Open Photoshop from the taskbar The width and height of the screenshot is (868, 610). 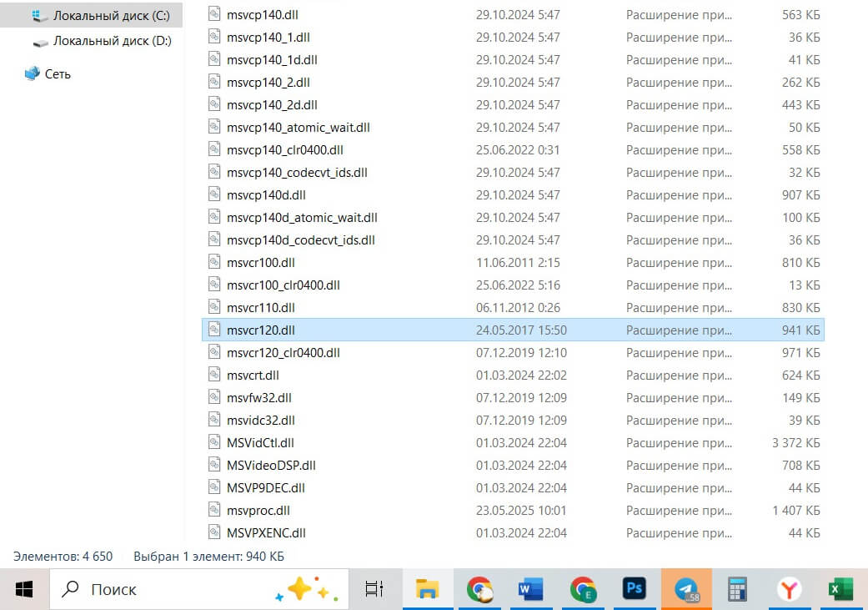click(x=635, y=589)
